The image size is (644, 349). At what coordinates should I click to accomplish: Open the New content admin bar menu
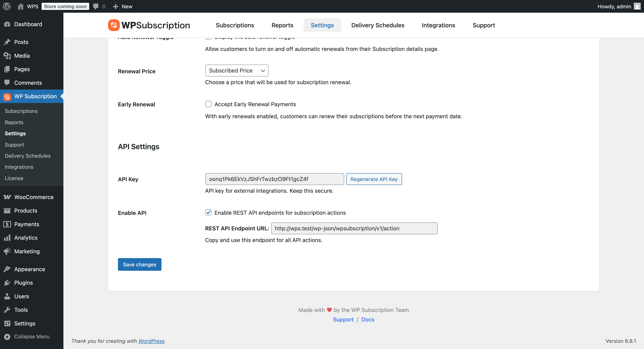tap(122, 7)
